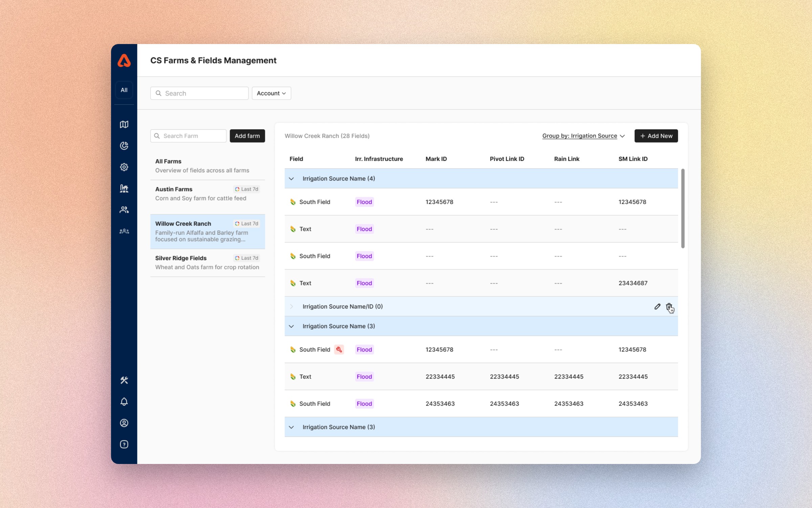The image size is (812, 508).
Task: Open the Account dropdown
Action: click(x=271, y=93)
